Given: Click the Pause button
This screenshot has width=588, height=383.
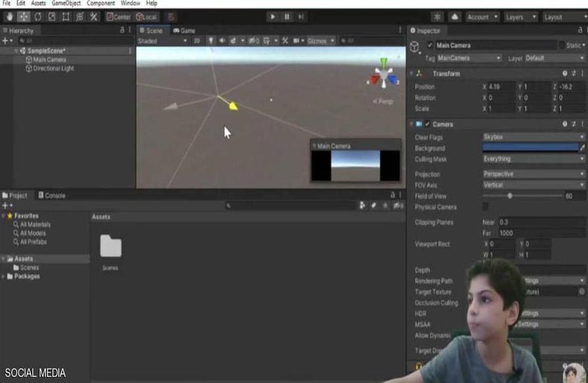Looking at the screenshot, I should pos(287,16).
